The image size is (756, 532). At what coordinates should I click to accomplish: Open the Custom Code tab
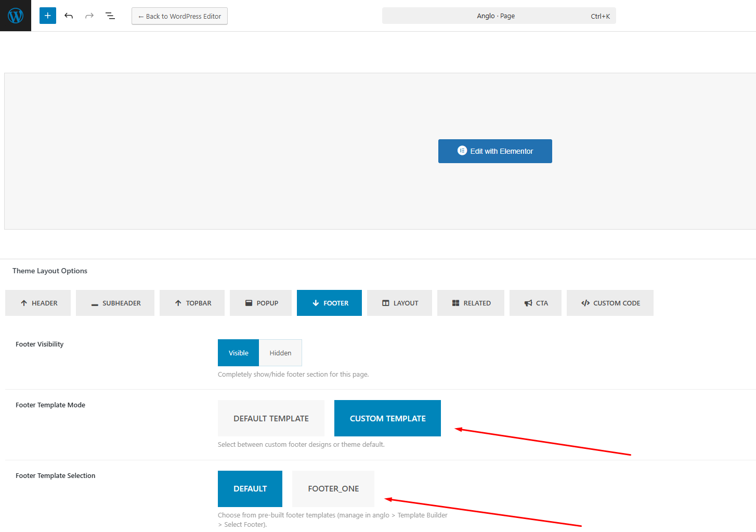pos(610,303)
